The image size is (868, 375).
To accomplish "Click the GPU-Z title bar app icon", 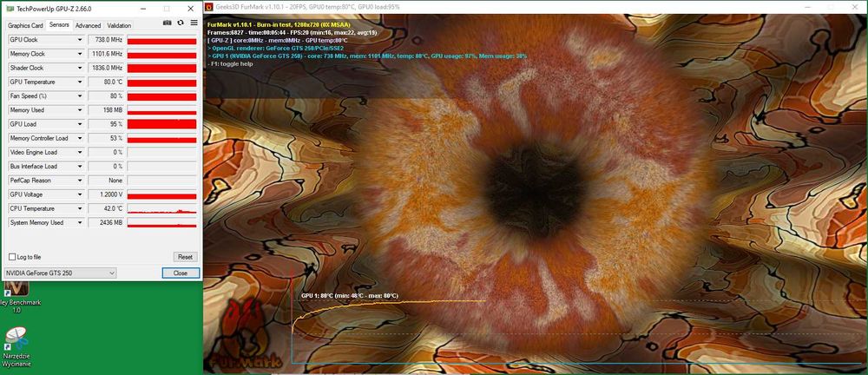I will click(x=9, y=9).
